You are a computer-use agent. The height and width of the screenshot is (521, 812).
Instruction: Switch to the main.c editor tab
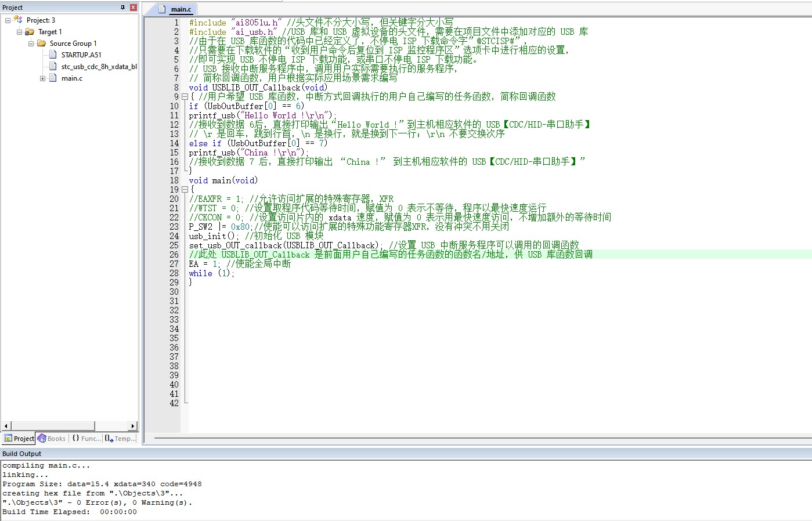tap(175, 9)
